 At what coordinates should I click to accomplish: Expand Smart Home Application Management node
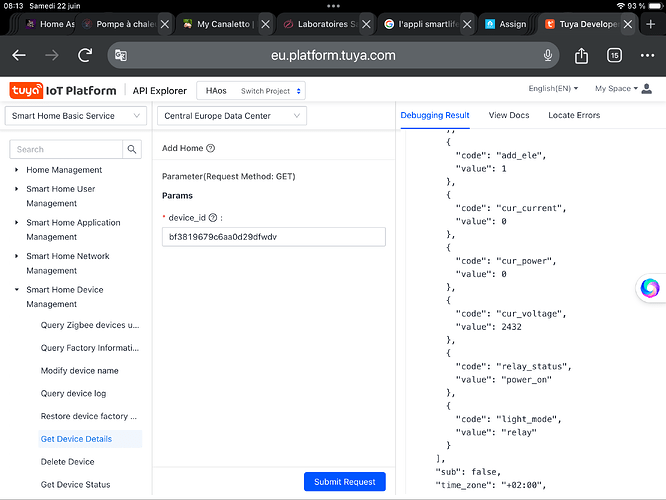click(x=17, y=223)
